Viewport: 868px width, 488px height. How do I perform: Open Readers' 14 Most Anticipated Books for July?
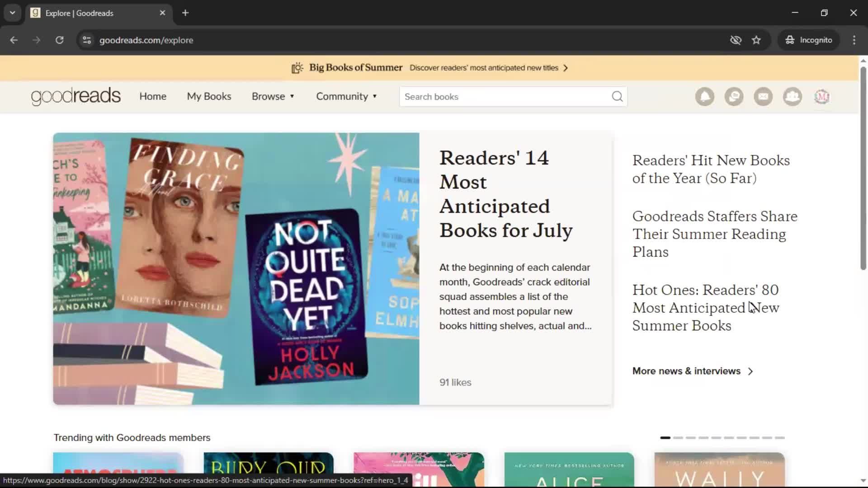point(506,194)
